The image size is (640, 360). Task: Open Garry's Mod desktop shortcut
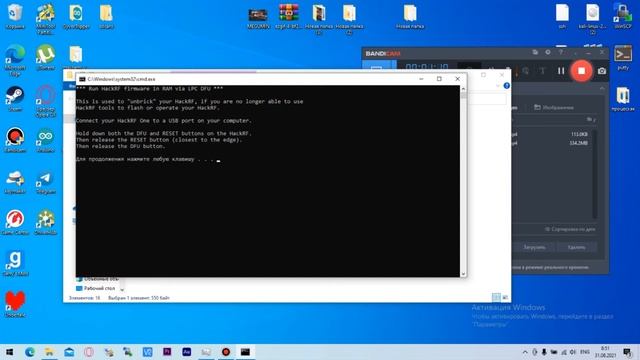tap(15, 263)
